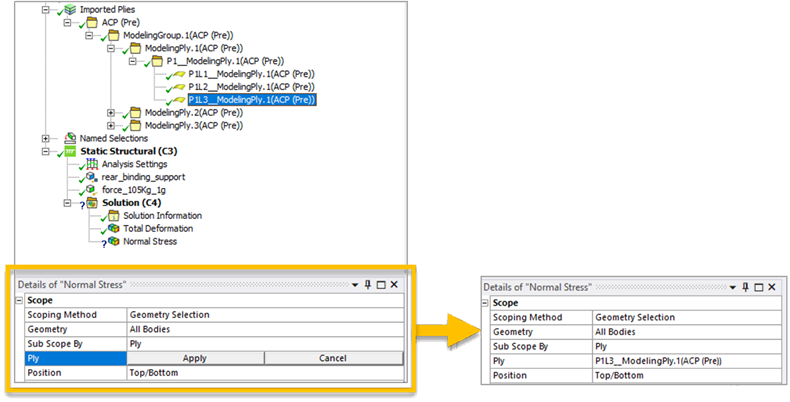
Task: Click the ModelingPly.2 folder icon
Action: click(x=135, y=113)
